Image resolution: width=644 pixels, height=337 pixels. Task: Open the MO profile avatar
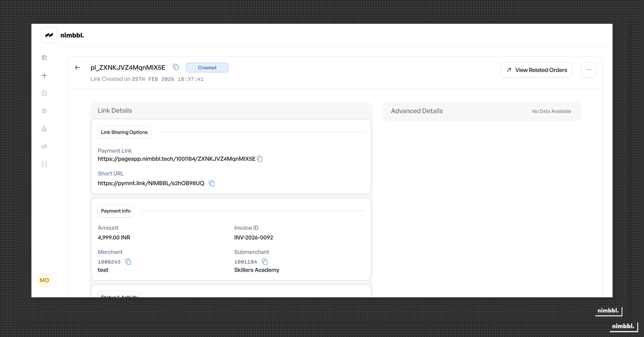tap(44, 280)
